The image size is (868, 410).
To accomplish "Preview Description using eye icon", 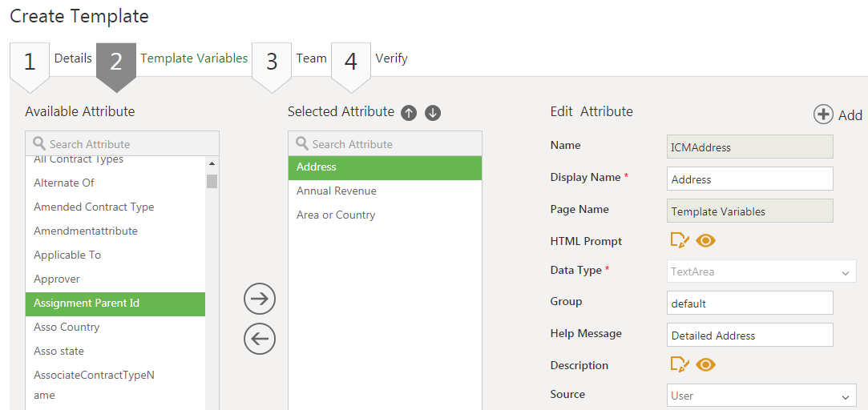I will tap(705, 364).
